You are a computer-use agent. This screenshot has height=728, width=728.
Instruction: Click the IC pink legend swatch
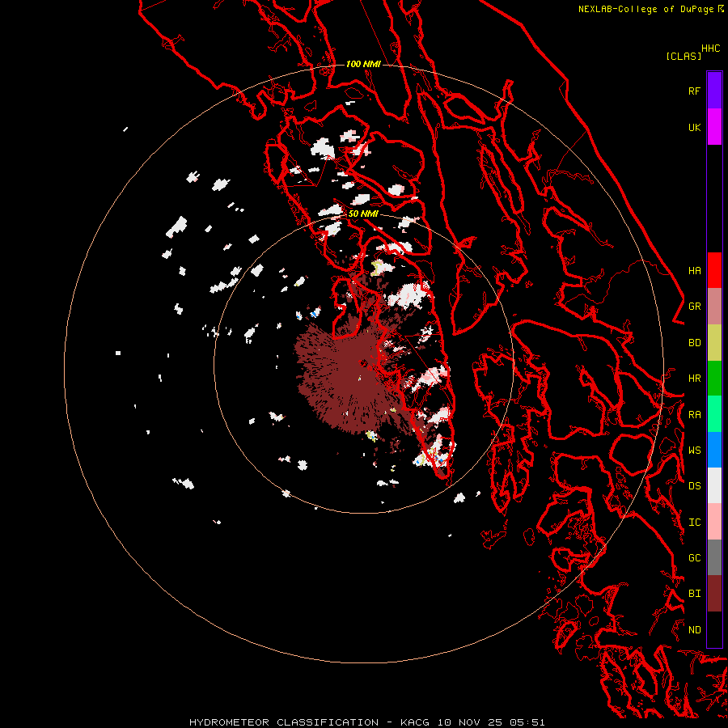(714, 522)
